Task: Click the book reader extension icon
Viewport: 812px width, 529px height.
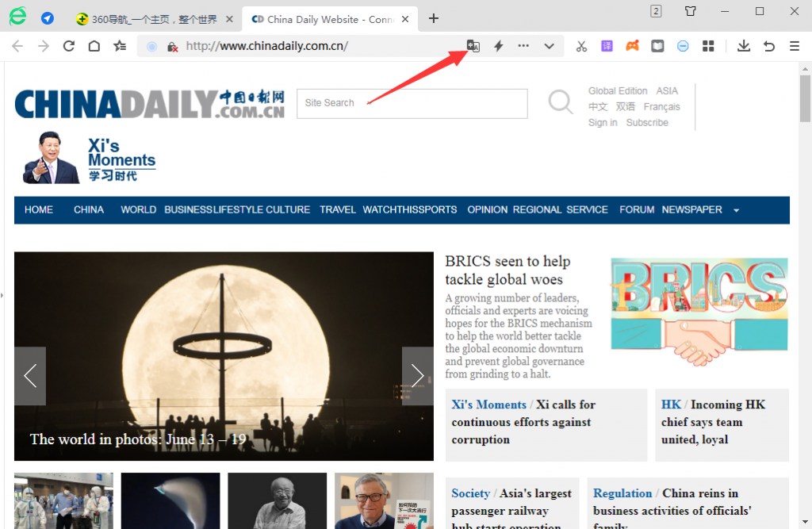Action: [657, 46]
